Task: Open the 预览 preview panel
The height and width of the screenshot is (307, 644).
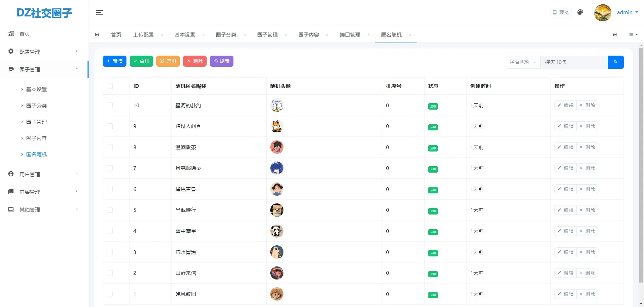Action: click(560, 12)
